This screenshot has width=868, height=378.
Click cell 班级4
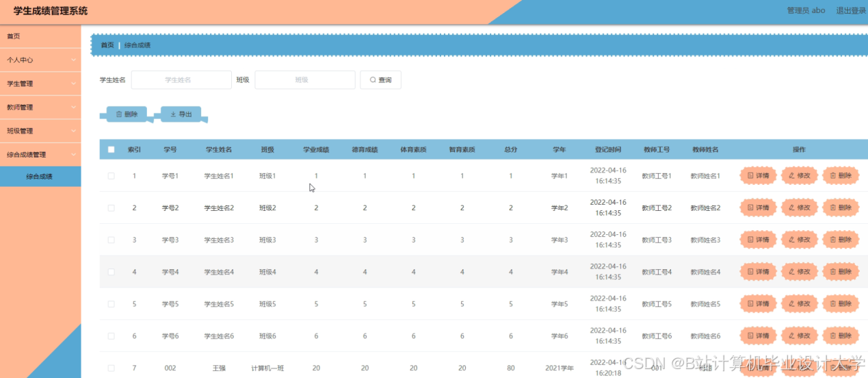click(267, 272)
